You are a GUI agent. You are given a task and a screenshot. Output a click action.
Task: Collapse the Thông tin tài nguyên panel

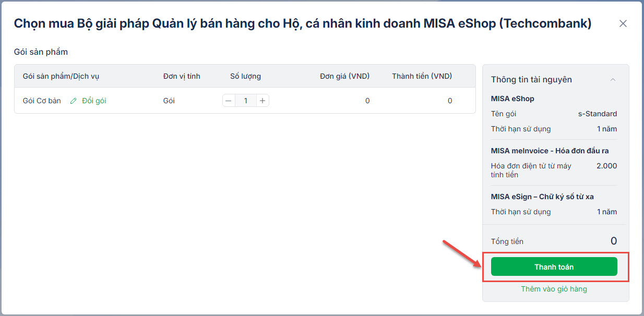pos(613,80)
